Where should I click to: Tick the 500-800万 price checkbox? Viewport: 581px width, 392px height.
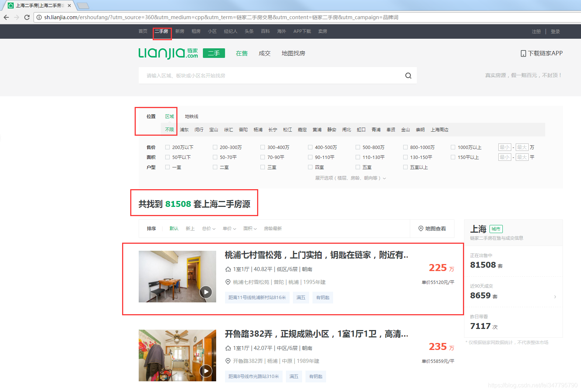[x=358, y=147]
